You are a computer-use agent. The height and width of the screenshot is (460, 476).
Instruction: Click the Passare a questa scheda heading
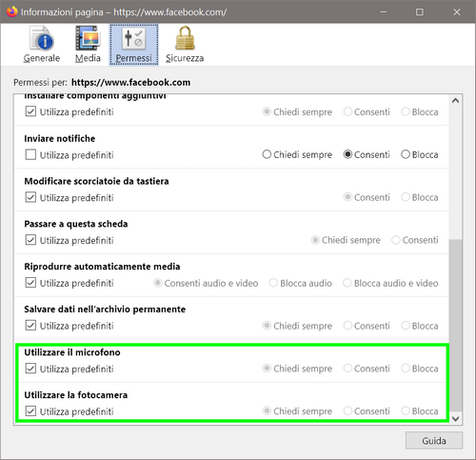(x=76, y=224)
